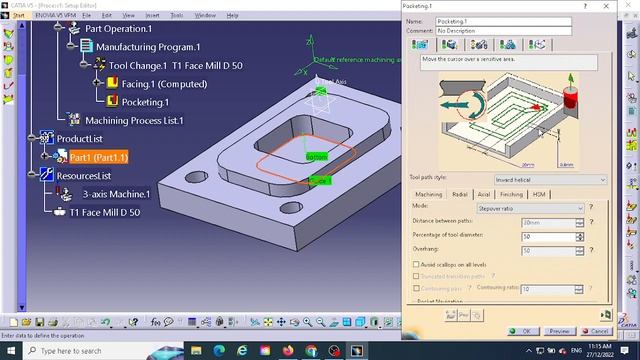Click the New document toolbar icon
This screenshot has height=360, width=640.
(13, 322)
